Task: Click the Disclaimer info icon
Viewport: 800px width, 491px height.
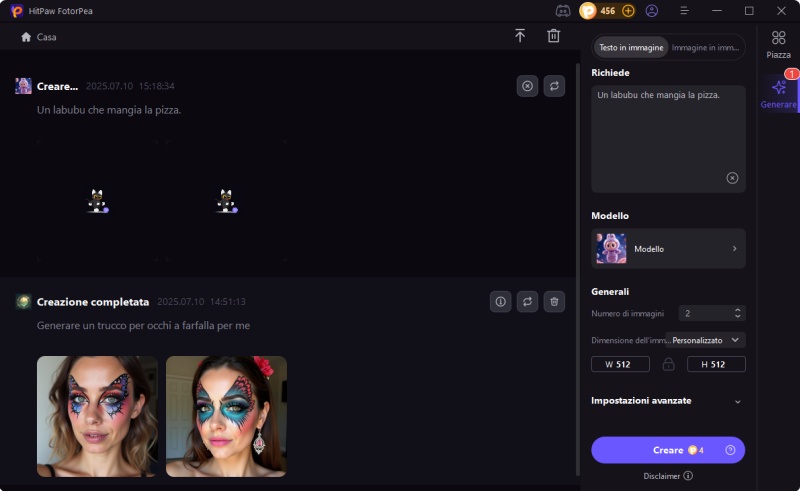Action: pyautogui.click(x=688, y=476)
